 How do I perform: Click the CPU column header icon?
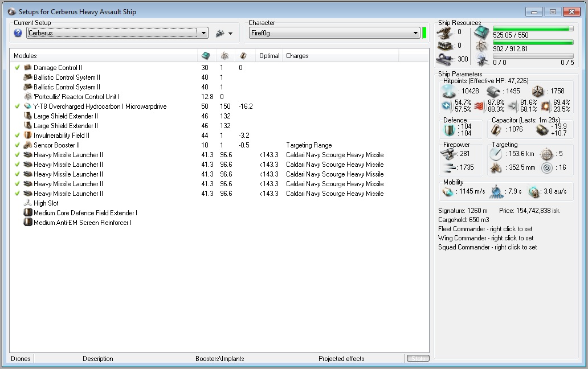coord(206,56)
